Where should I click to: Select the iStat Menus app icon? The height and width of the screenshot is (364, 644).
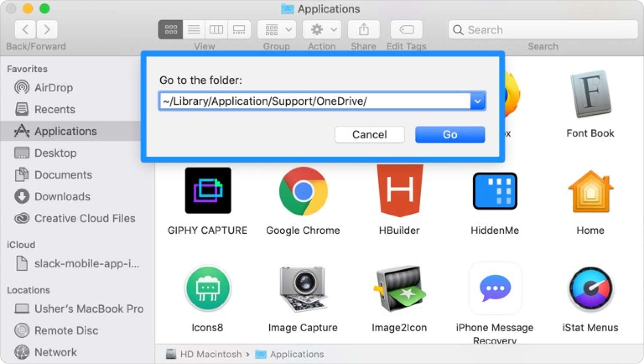(x=591, y=289)
